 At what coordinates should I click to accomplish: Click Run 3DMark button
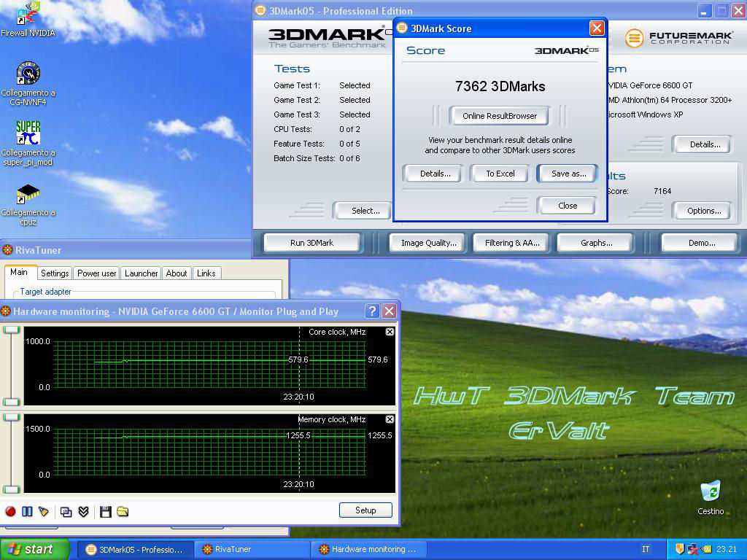(312, 242)
